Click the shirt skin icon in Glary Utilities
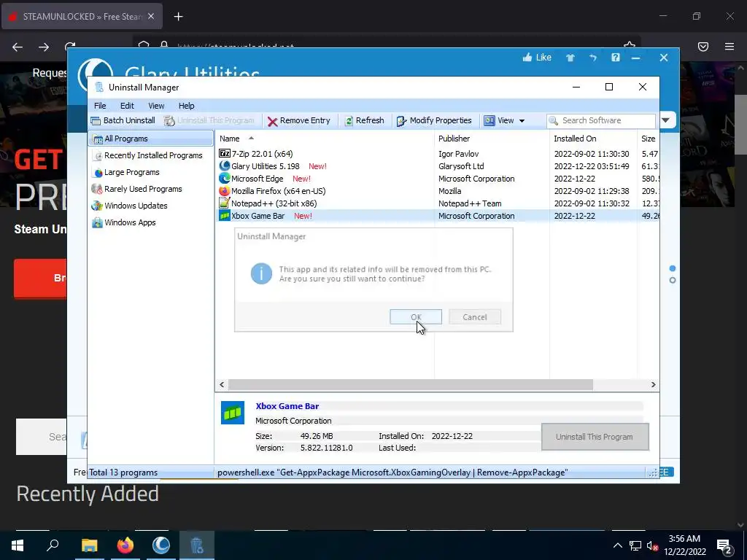Image resolution: width=747 pixels, height=560 pixels. pyautogui.click(x=570, y=58)
